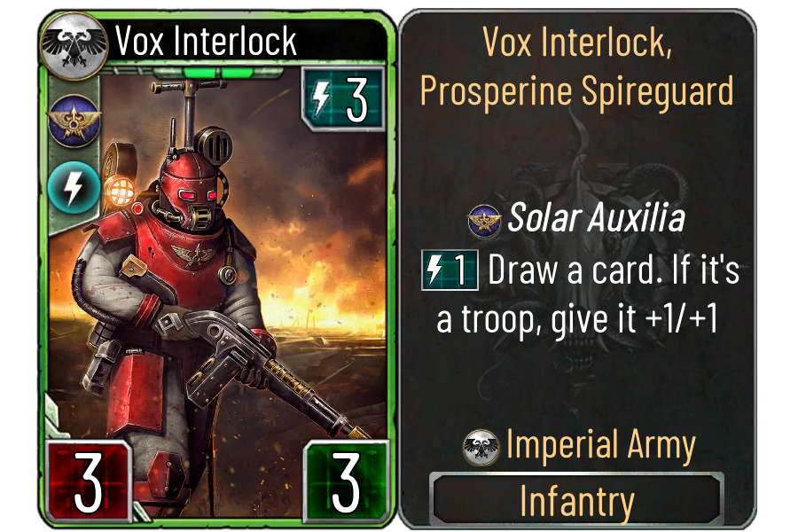Select the Solar Auxilia faction badge on card
This screenshot has height=532, width=798.
pos(74,121)
